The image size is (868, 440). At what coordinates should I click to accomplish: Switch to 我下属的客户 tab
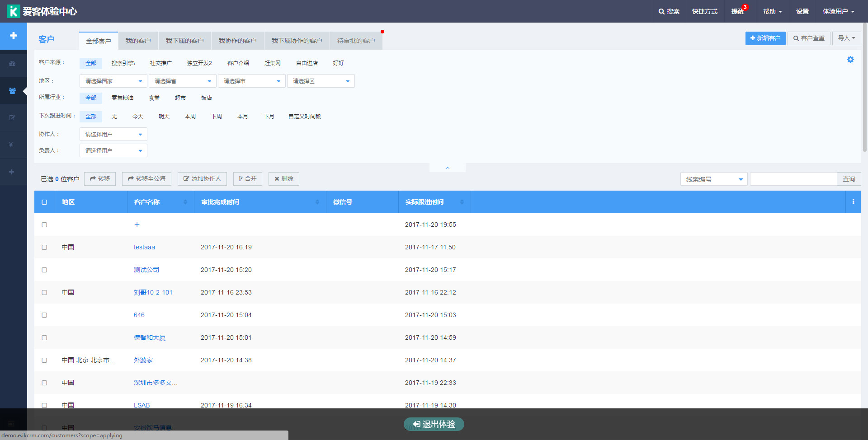tap(184, 41)
